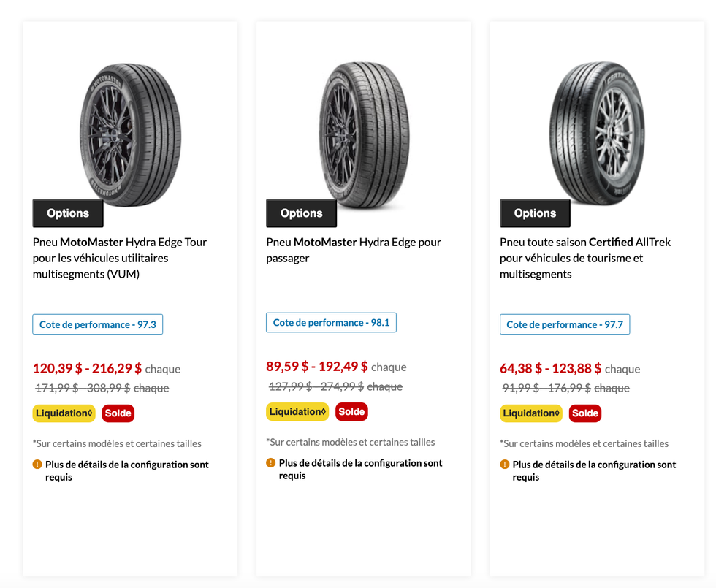Click the Pneu MotoMaster Hydra Edge pour passager title

pos(353,249)
